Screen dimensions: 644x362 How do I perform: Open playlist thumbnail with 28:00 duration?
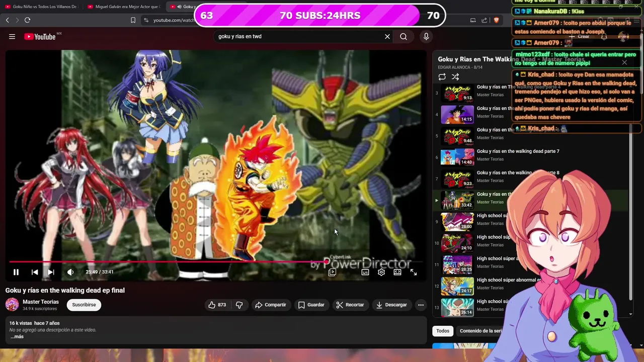tap(457, 222)
